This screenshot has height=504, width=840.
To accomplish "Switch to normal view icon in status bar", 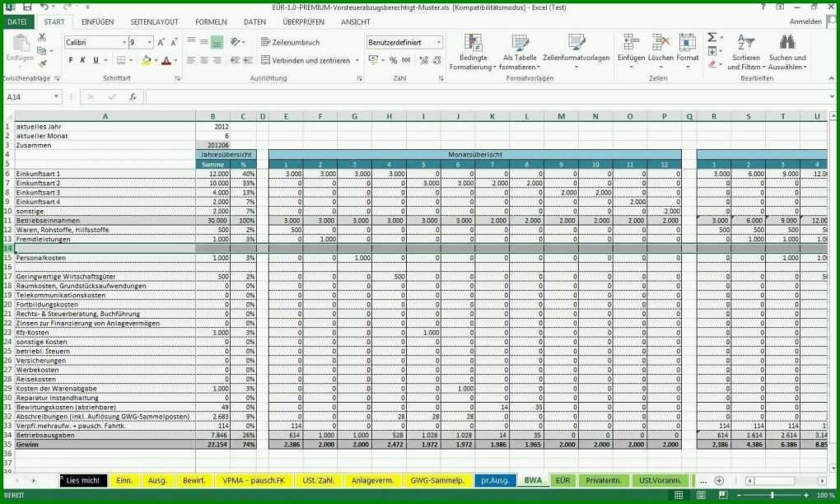I will point(679,495).
